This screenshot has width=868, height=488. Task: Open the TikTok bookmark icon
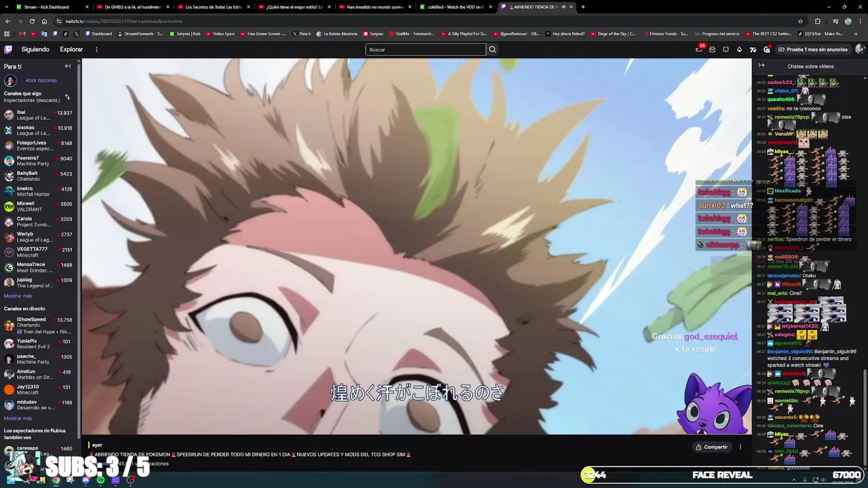pos(66,34)
